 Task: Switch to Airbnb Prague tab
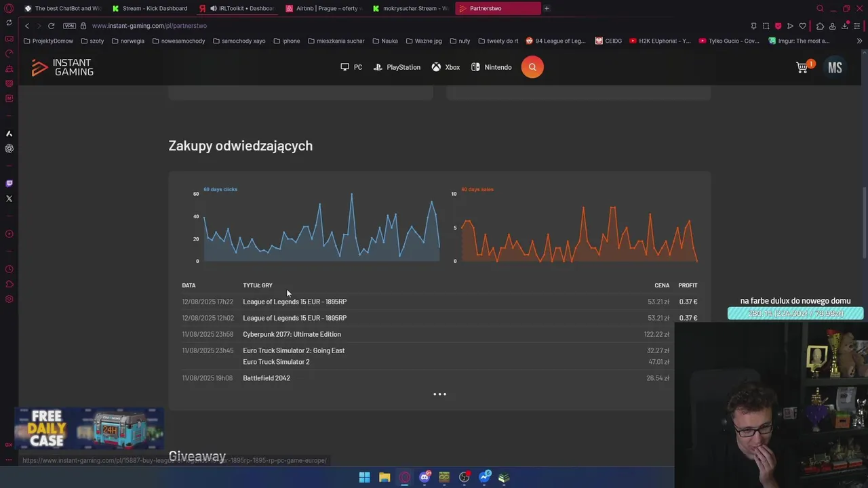click(x=323, y=8)
